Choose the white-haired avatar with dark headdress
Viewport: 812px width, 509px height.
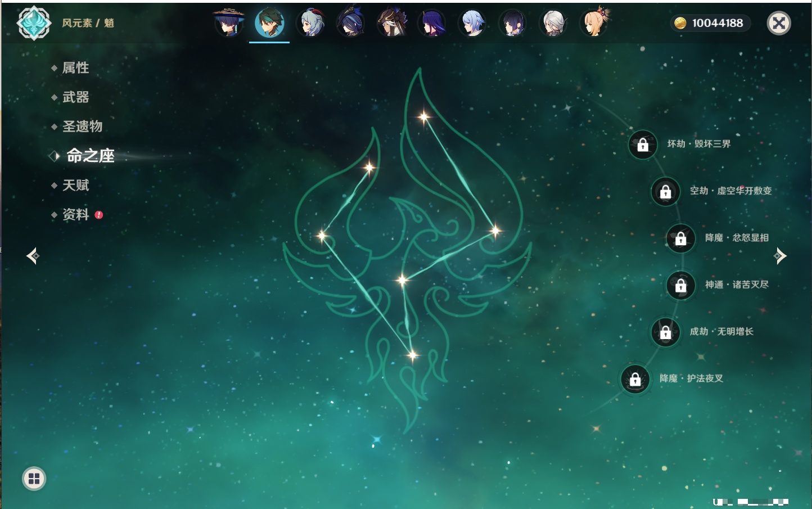click(x=392, y=22)
